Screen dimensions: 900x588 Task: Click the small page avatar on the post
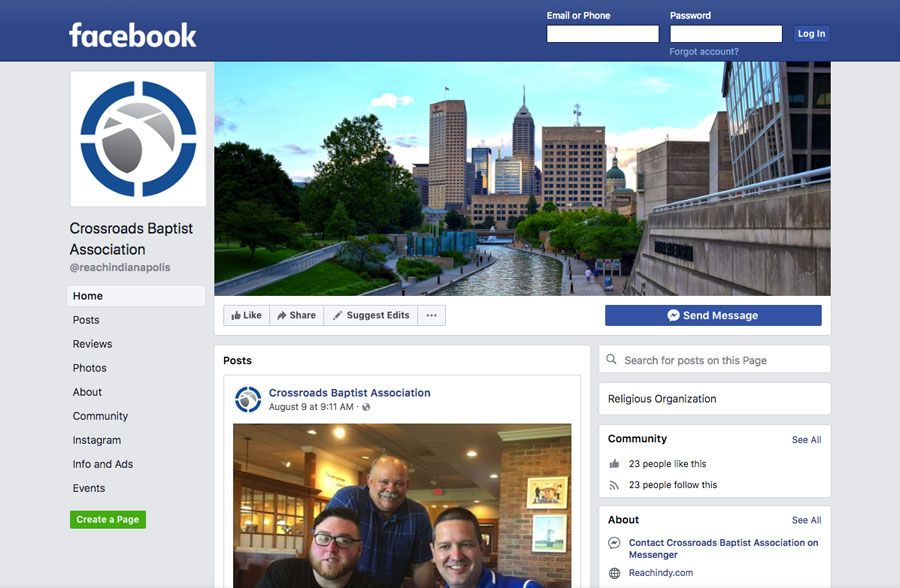248,399
